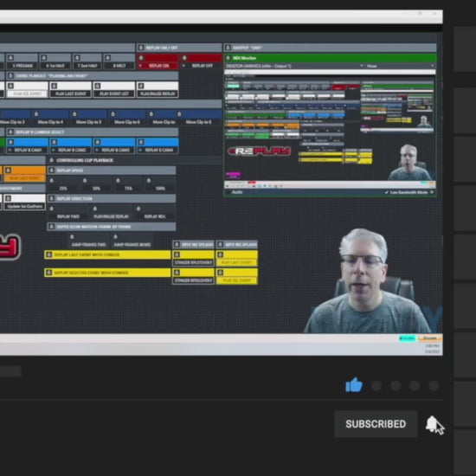Open the None dropdown in NDI Monitor
Image resolution: width=476 pixels, height=476 pixels.
click(x=400, y=66)
